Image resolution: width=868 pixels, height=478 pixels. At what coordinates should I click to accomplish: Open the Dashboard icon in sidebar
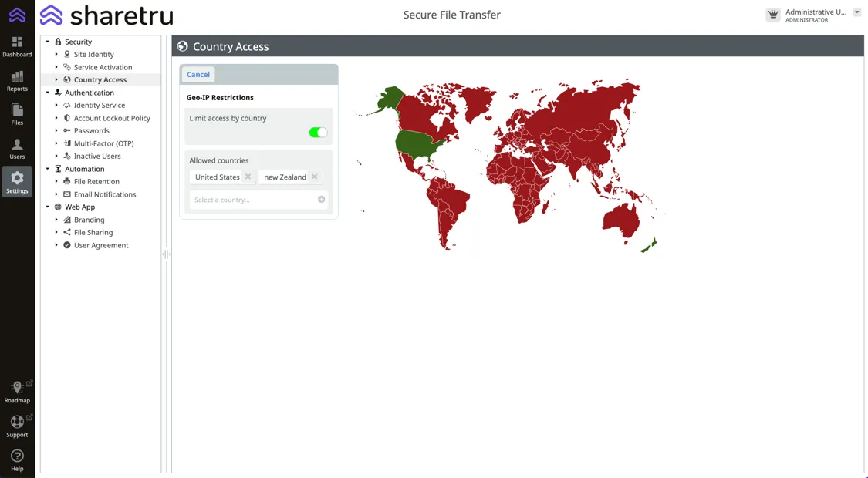click(x=17, y=42)
